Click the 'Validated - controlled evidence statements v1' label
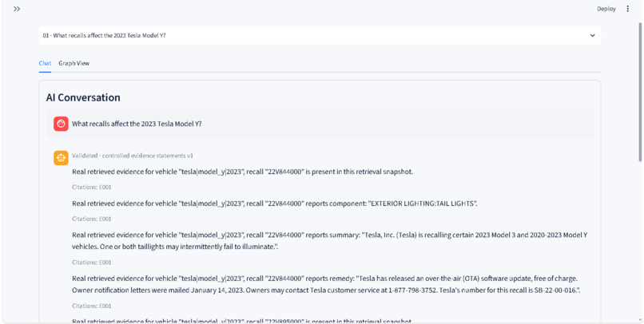The image size is (644, 324). [x=133, y=156]
